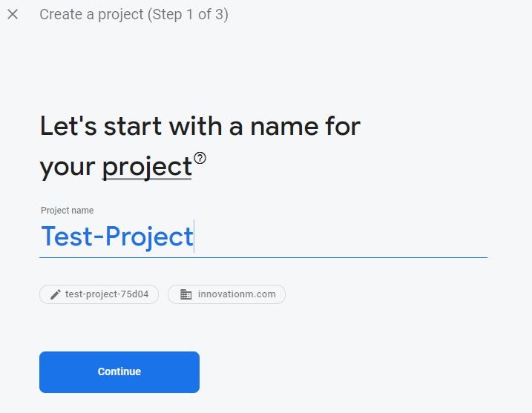This screenshot has height=413, width=532.
Task: Click the underlined word "project"
Action: [x=147, y=167]
